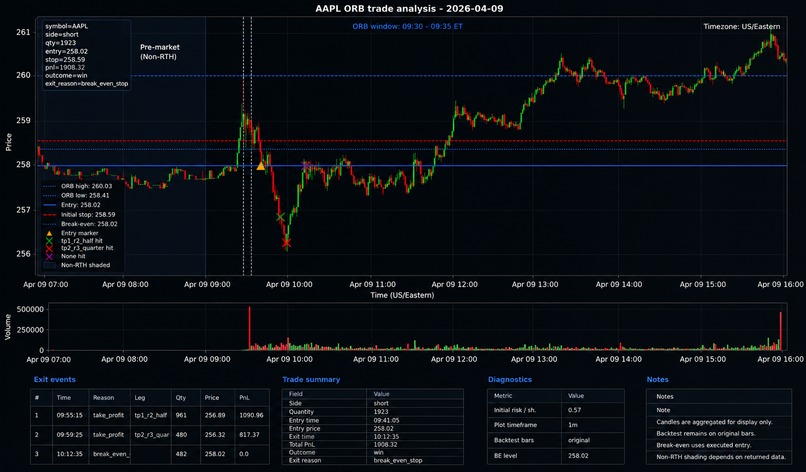
Task: Click the 256 tick on the Price axis
Action: (x=23, y=253)
